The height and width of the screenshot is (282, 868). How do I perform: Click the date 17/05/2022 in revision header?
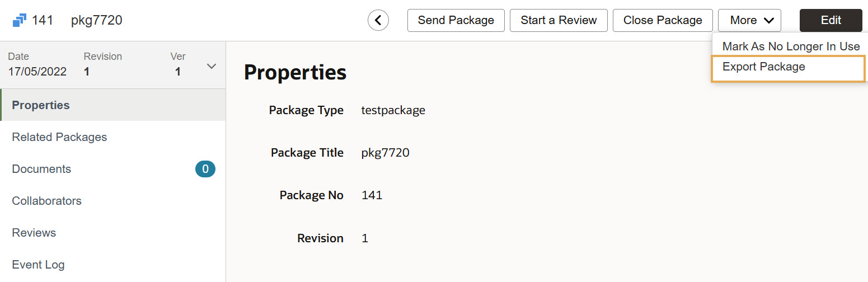coord(37,72)
